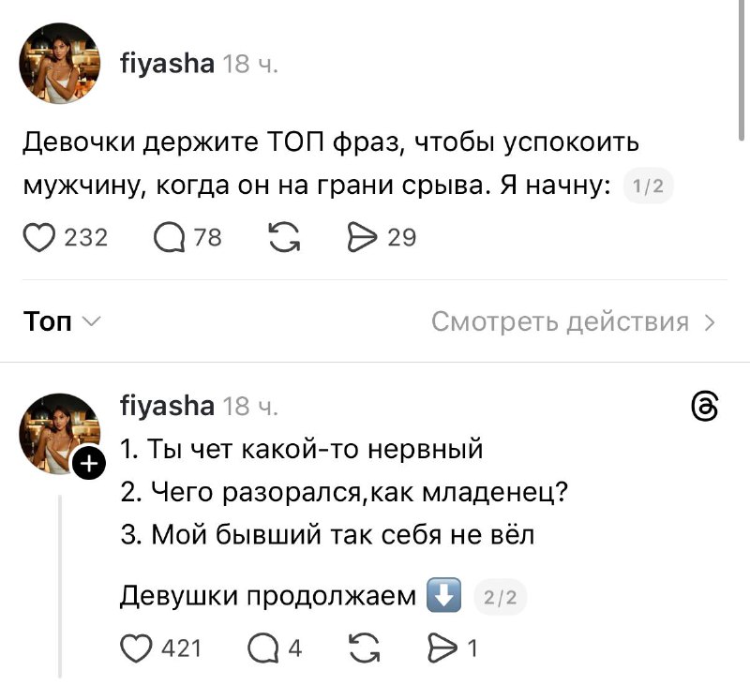Open comments on the post with 78 replies

(x=172, y=237)
